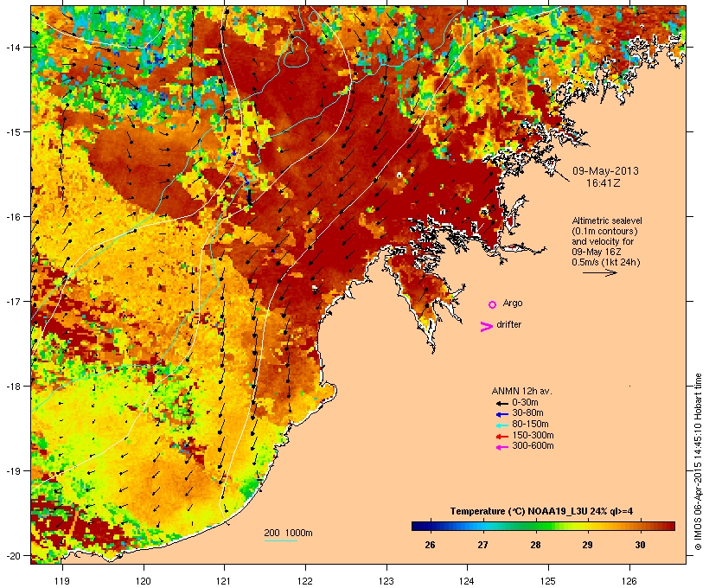Click longitude axis label 126

629,581
